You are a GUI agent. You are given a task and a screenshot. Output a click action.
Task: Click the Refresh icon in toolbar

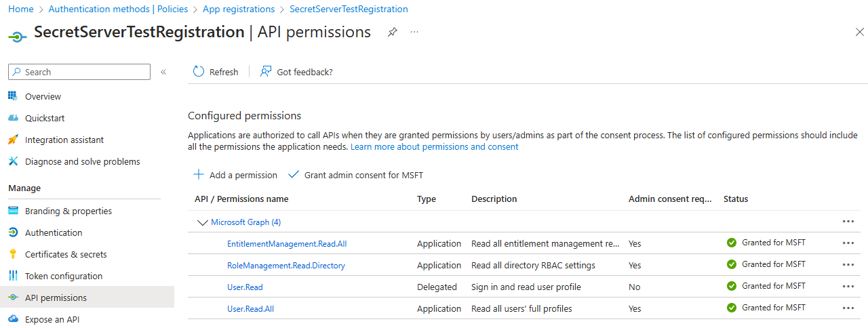tap(199, 72)
